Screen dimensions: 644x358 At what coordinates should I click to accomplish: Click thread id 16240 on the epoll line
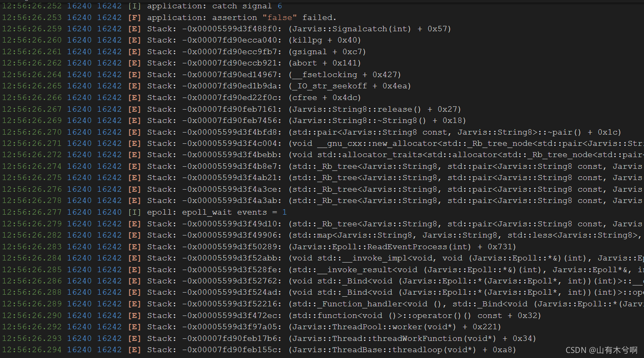[x=79, y=212]
